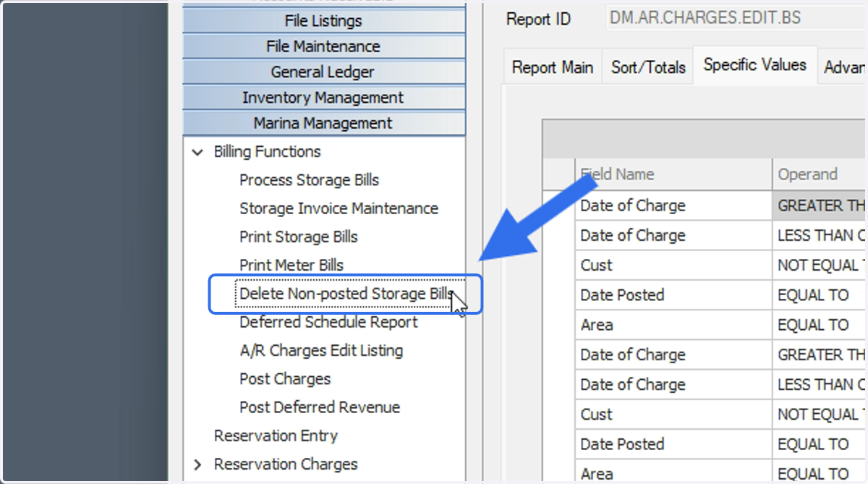Click the Report ID field
The image size is (868, 484).
pyautogui.click(x=737, y=18)
